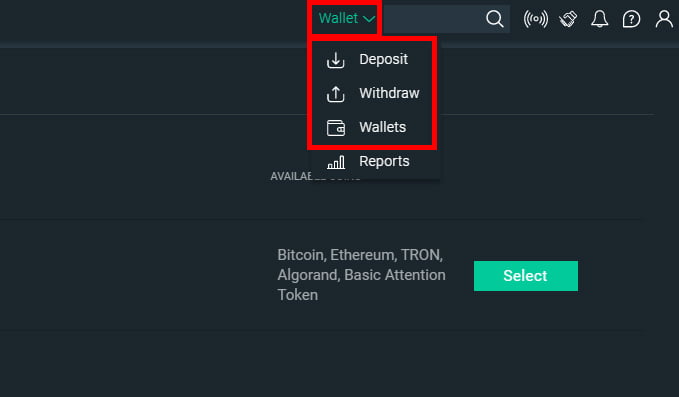Open notifications with the bell icon
The image size is (679, 397).
pos(600,19)
